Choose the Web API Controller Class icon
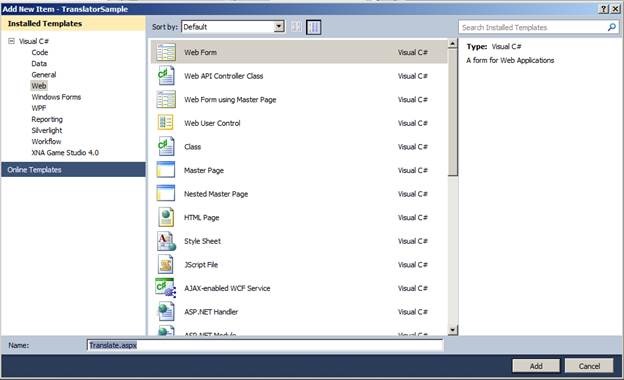The height and width of the screenshot is (380, 624). tap(166, 76)
